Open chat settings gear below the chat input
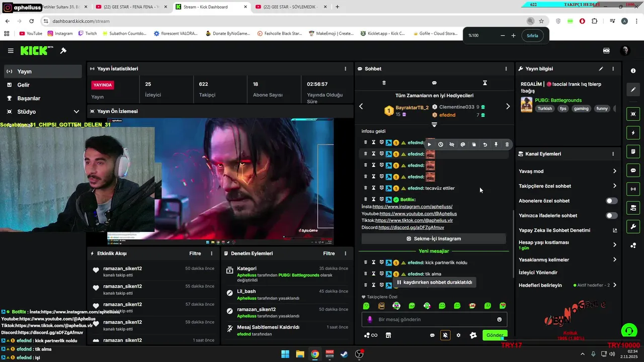 tap(458, 335)
